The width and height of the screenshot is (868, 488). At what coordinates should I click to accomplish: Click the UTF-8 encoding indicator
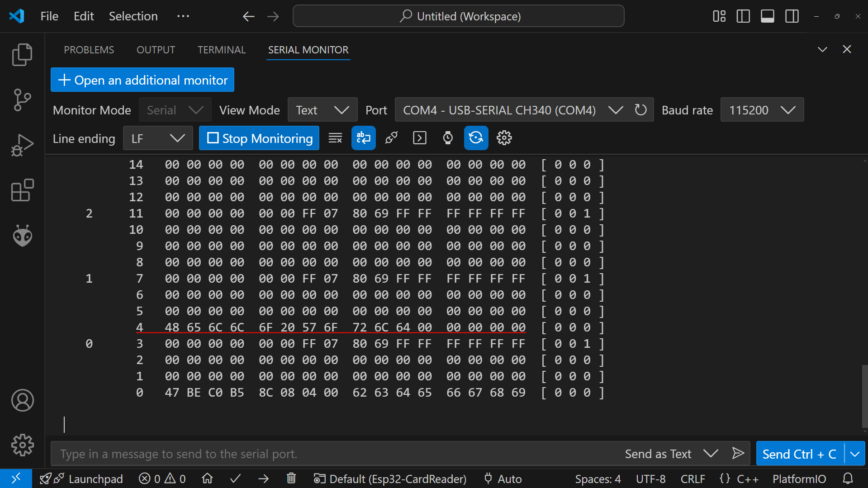coord(650,479)
